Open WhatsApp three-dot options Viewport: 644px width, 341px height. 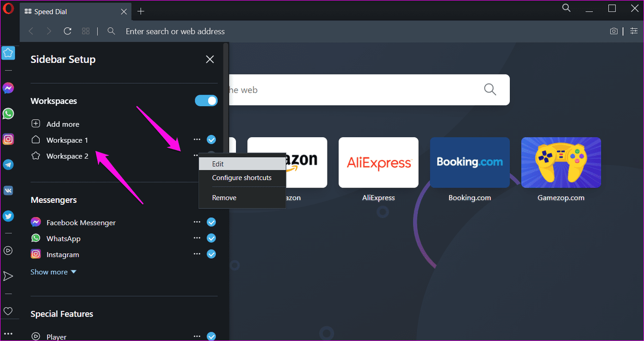[197, 238]
